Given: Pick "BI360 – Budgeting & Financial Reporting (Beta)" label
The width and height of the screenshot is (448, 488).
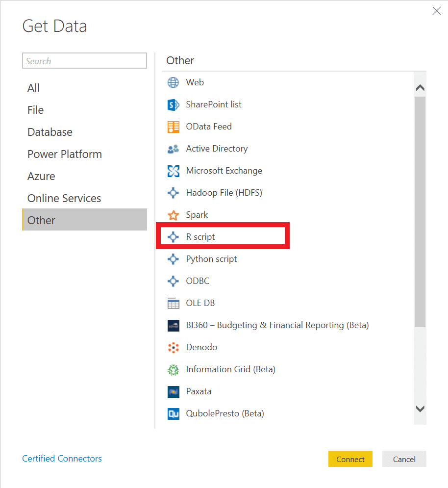Looking at the screenshot, I should 277,326.
